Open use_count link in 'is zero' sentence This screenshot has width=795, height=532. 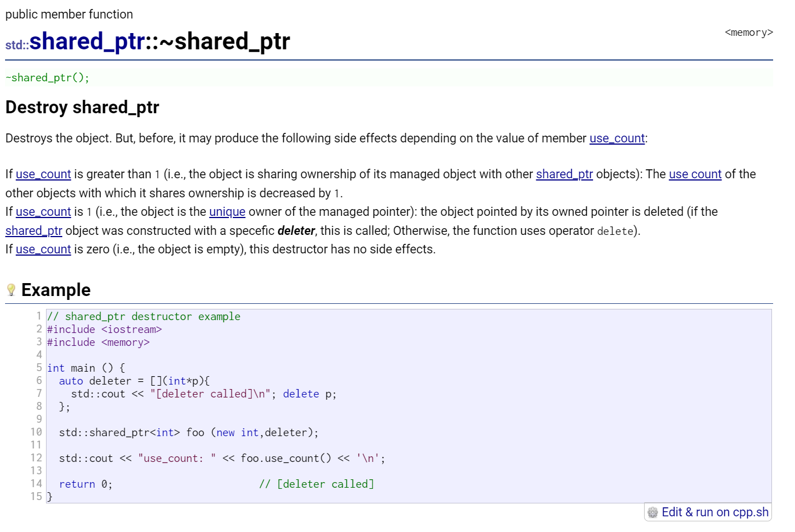click(x=43, y=249)
